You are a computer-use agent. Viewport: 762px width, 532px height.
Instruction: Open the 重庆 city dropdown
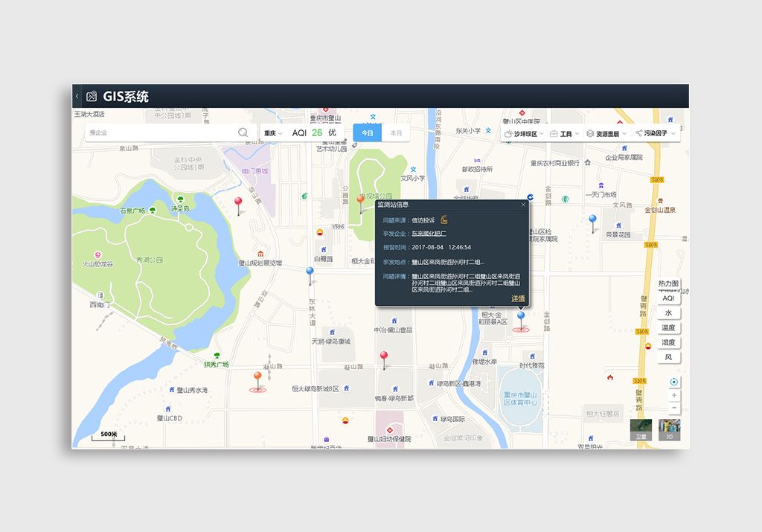[x=272, y=133]
